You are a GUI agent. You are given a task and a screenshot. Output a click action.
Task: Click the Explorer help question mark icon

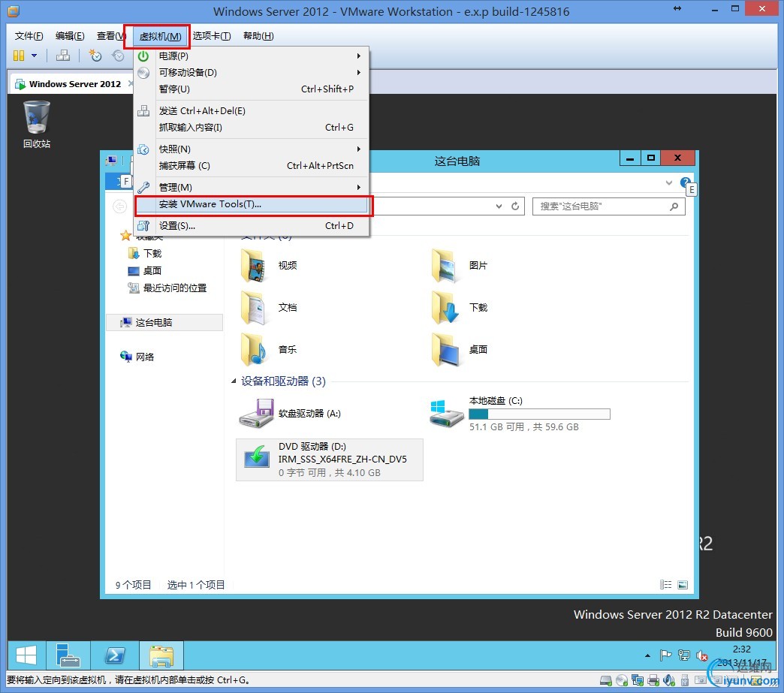tap(686, 182)
